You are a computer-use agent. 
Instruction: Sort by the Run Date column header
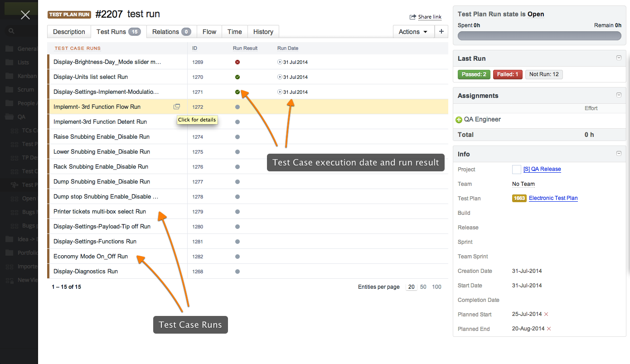[x=288, y=48]
